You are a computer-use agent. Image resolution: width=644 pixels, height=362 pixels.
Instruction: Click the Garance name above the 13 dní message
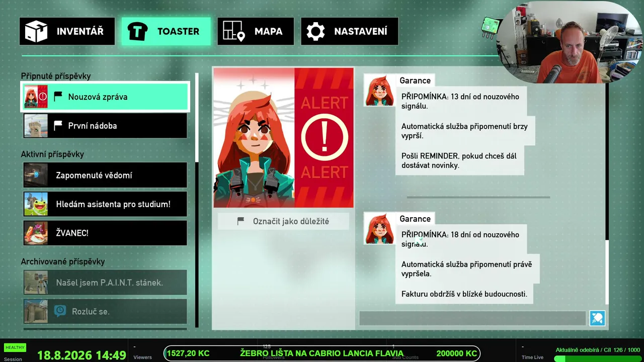point(415,80)
